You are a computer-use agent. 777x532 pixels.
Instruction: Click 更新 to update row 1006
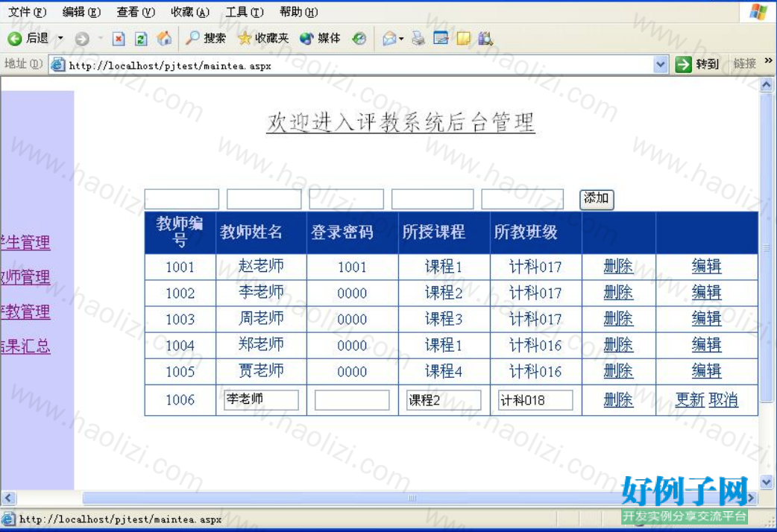[x=689, y=399]
